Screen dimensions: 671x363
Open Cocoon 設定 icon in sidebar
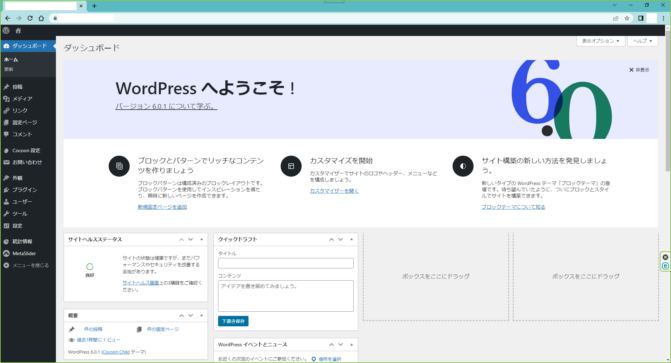[6, 151]
